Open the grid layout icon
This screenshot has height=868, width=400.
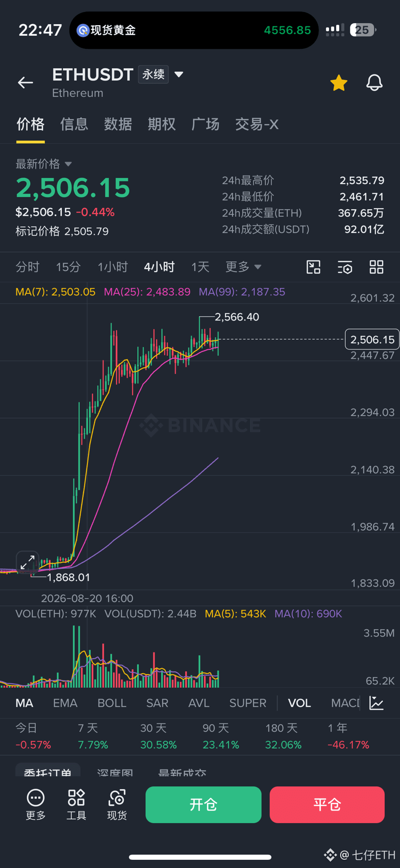click(376, 267)
